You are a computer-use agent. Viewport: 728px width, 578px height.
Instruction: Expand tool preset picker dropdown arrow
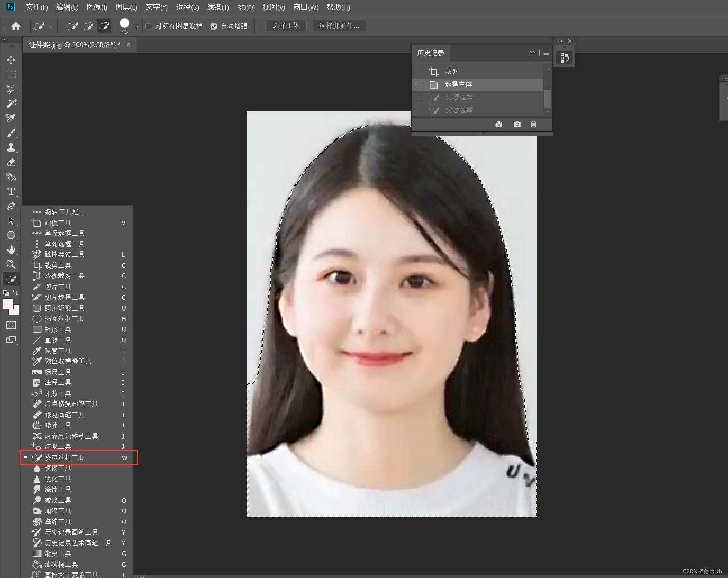tap(51, 27)
